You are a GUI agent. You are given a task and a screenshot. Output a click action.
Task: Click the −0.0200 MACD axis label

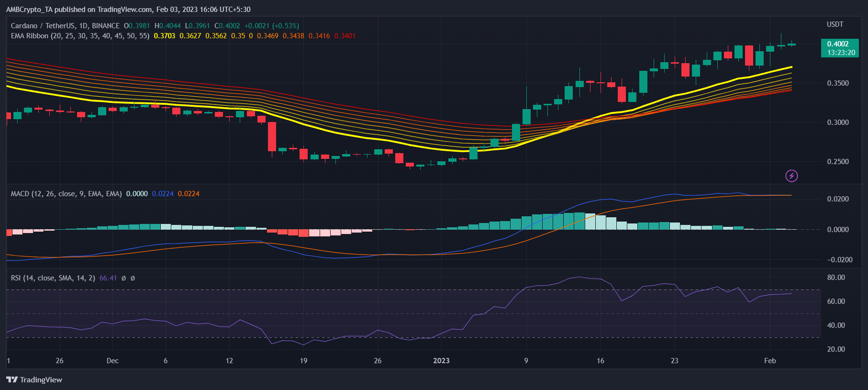tap(840, 260)
